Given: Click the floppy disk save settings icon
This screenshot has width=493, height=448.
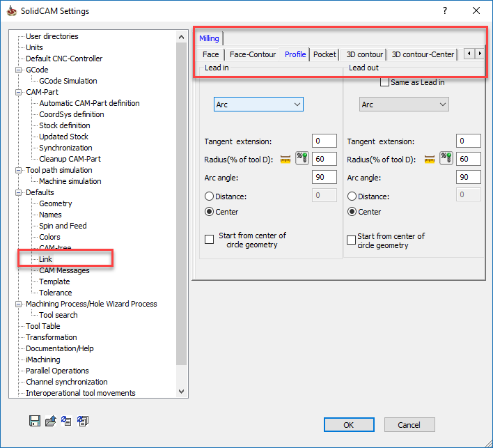Looking at the screenshot, I should [x=35, y=421].
